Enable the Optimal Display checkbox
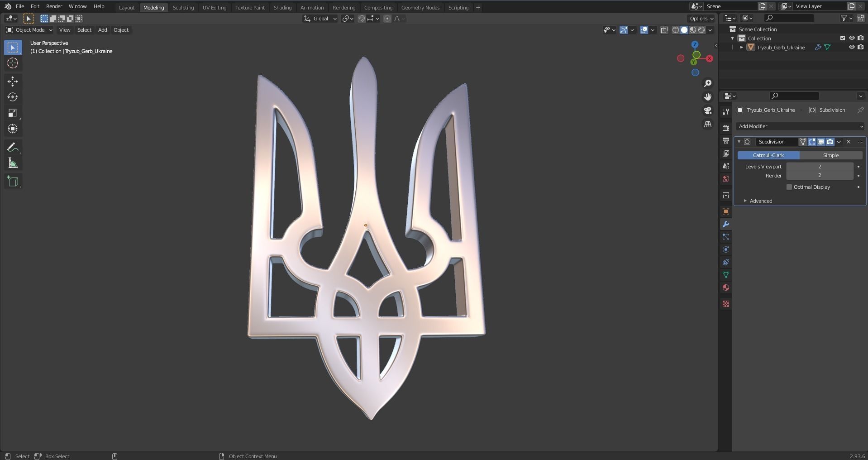 click(x=789, y=187)
